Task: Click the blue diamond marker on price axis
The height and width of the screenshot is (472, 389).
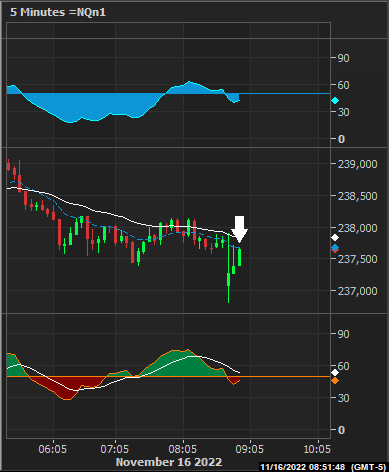Action: point(335,247)
